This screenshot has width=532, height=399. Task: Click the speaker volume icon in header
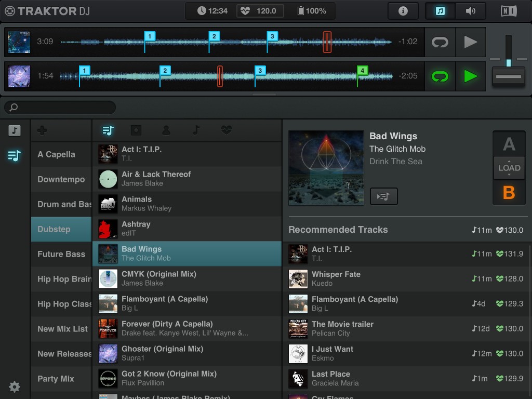[x=470, y=11]
